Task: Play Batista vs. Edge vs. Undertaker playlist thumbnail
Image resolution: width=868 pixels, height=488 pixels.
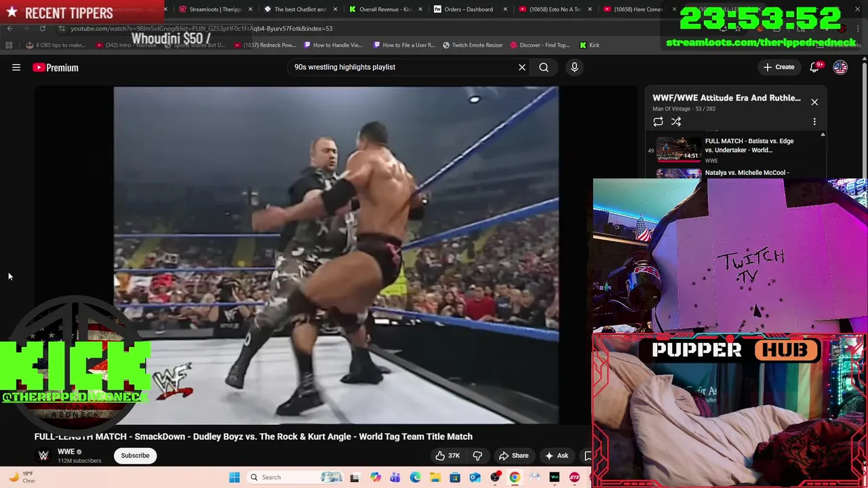Action: (679, 148)
